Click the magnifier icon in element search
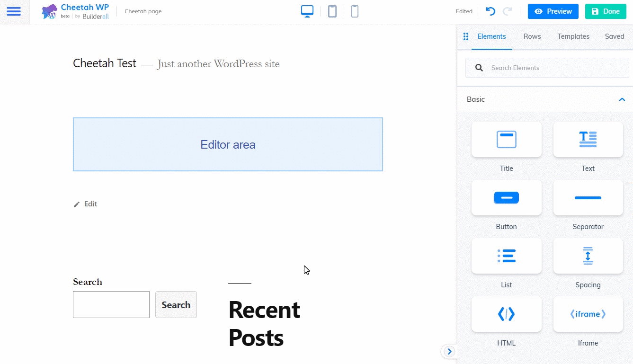Viewport: 633px width, 364px height. pyautogui.click(x=479, y=68)
